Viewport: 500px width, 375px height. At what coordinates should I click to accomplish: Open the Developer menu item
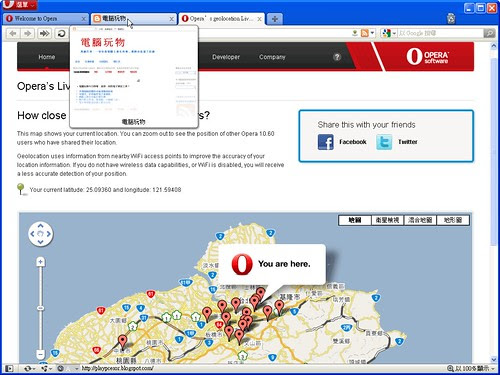tap(226, 57)
